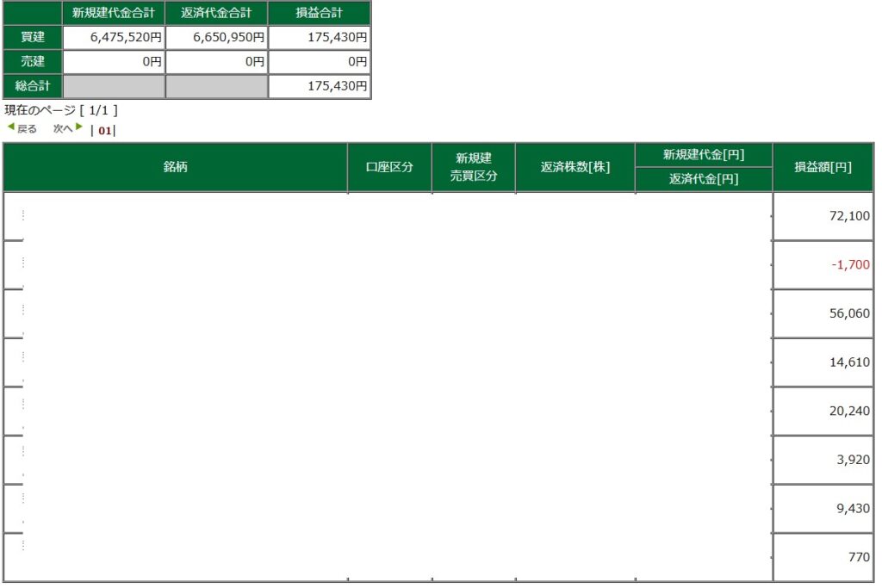This screenshot has width=882, height=588.
Task: Click the 6,650,950円 repayment total cell
Action: click(x=216, y=37)
